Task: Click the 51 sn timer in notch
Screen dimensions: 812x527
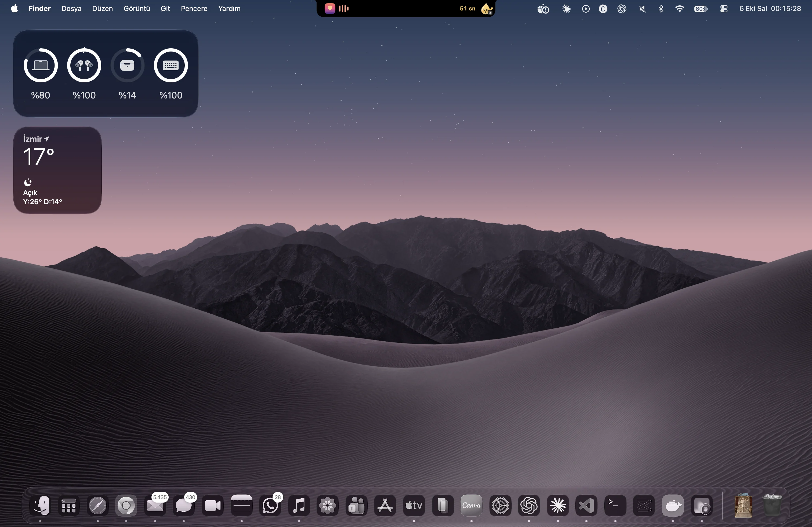Action: 467,9
